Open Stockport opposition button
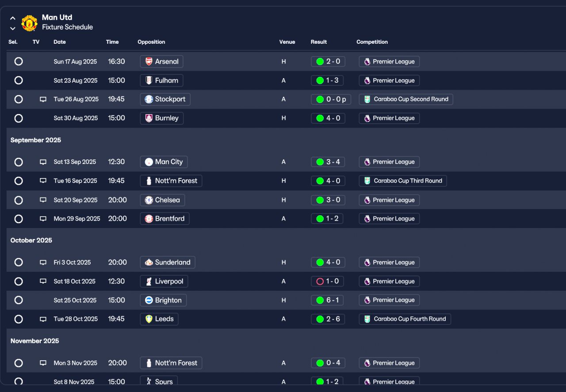Image resolution: width=566 pixels, height=392 pixels. click(165, 99)
